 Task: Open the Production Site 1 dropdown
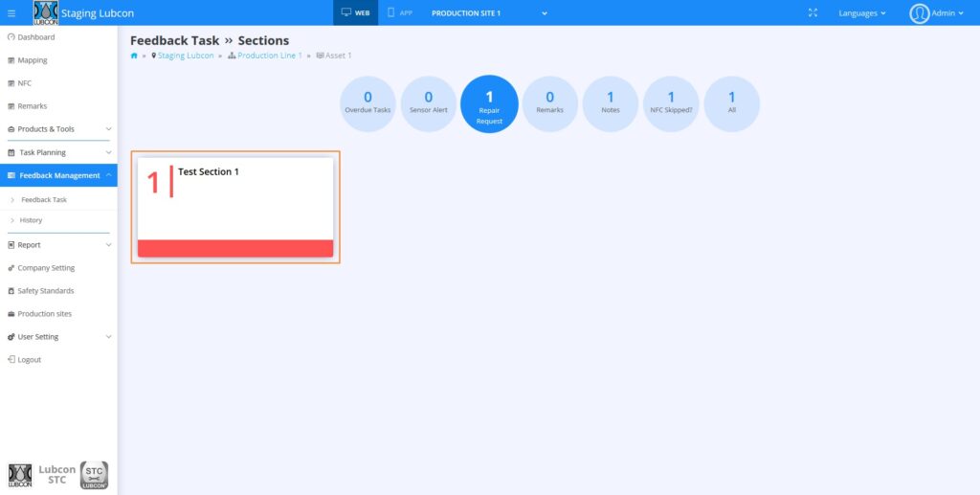pos(489,13)
